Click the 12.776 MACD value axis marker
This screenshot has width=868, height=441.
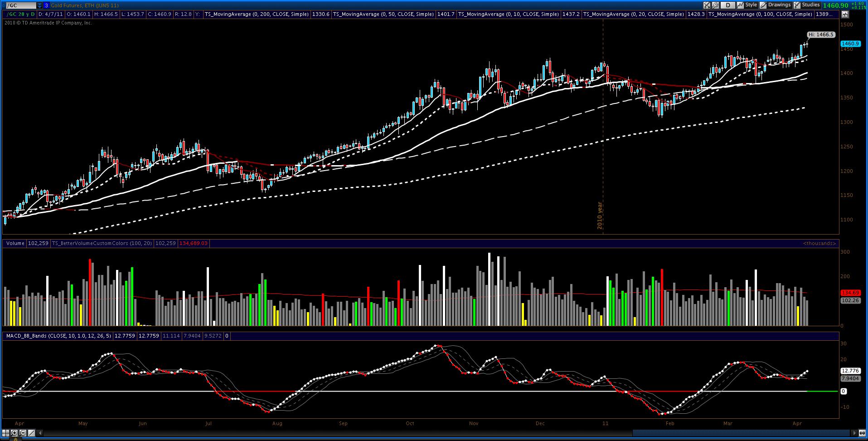[850, 371]
